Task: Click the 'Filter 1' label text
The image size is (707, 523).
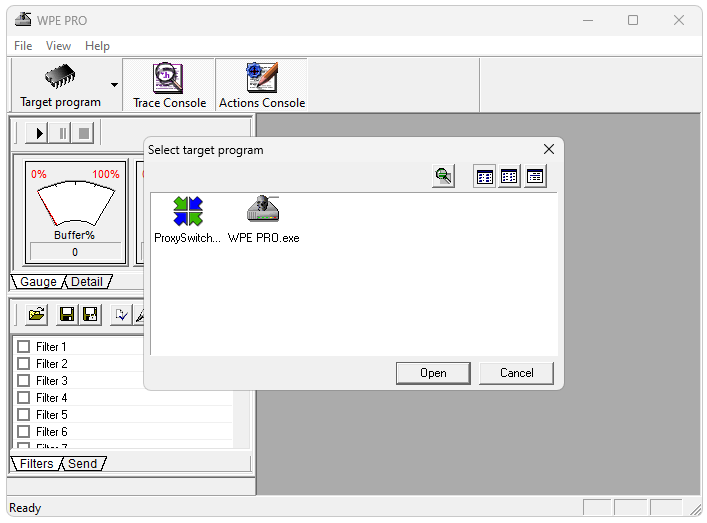Action: click(51, 347)
